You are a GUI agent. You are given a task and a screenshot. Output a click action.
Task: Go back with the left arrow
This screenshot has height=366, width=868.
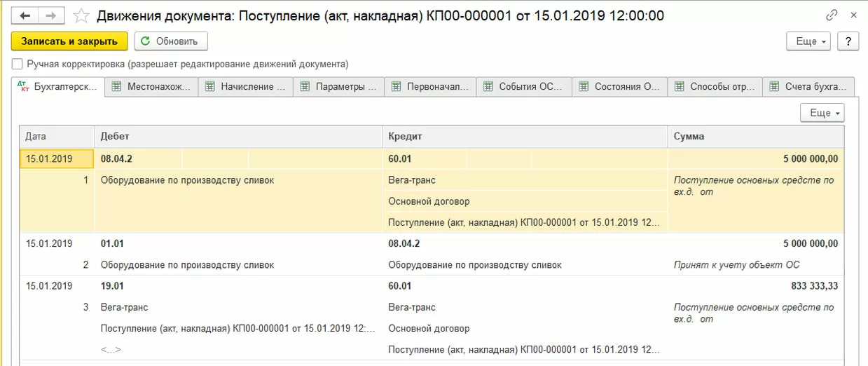tap(25, 15)
